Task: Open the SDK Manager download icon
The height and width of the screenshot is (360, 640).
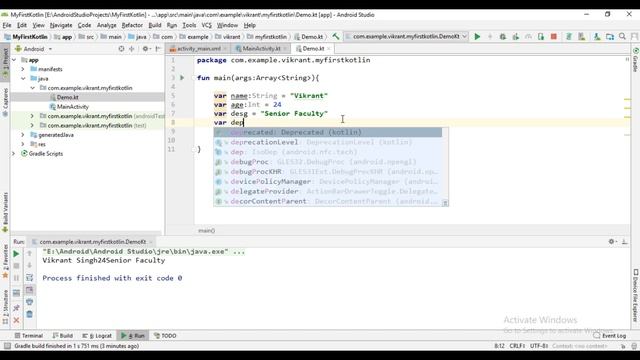Action: pos(597,37)
